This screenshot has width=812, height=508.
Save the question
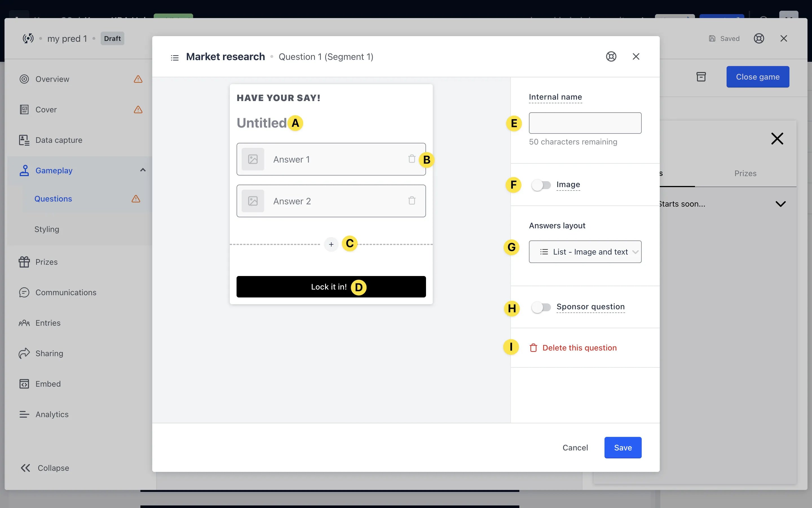[623, 448]
